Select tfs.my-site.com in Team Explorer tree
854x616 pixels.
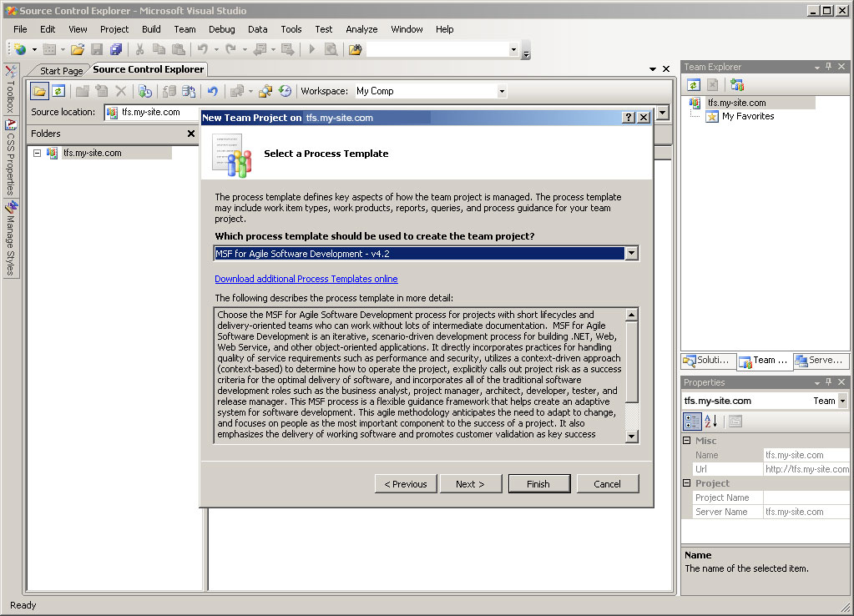pos(736,103)
